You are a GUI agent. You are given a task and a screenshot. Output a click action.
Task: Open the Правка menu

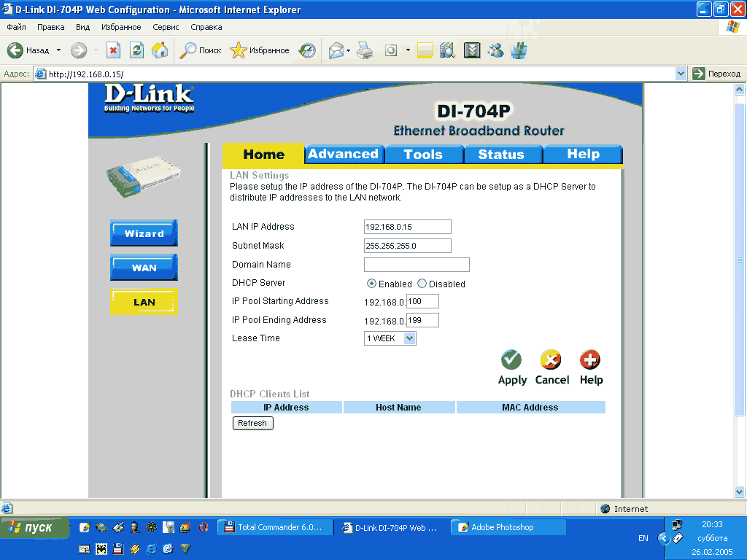tap(50, 27)
